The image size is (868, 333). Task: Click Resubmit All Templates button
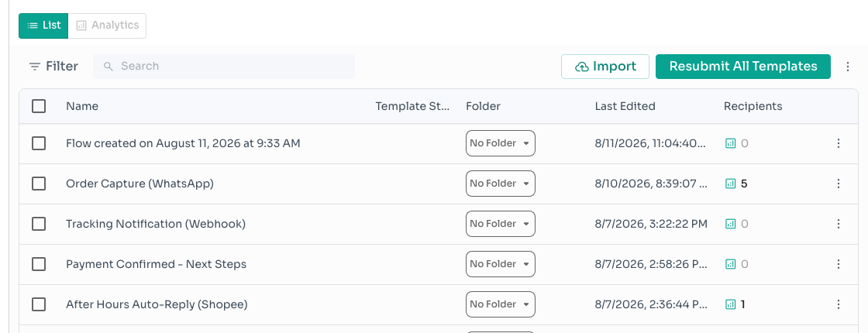[743, 67]
